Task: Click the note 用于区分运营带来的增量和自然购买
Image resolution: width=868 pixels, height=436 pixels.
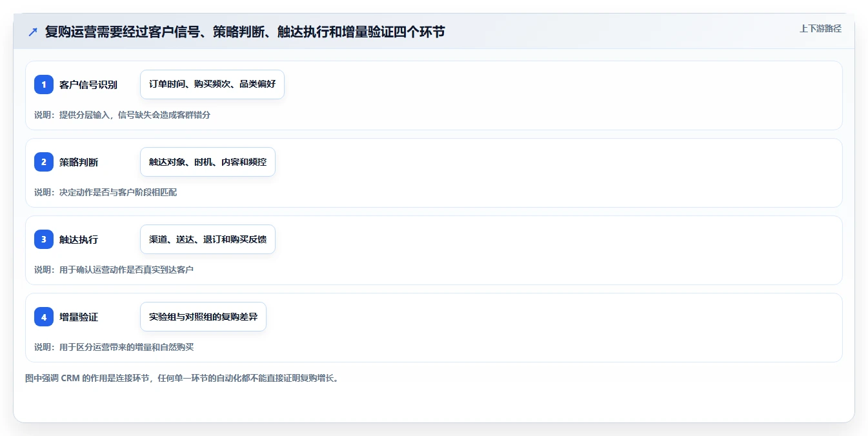Action: click(114, 347)
